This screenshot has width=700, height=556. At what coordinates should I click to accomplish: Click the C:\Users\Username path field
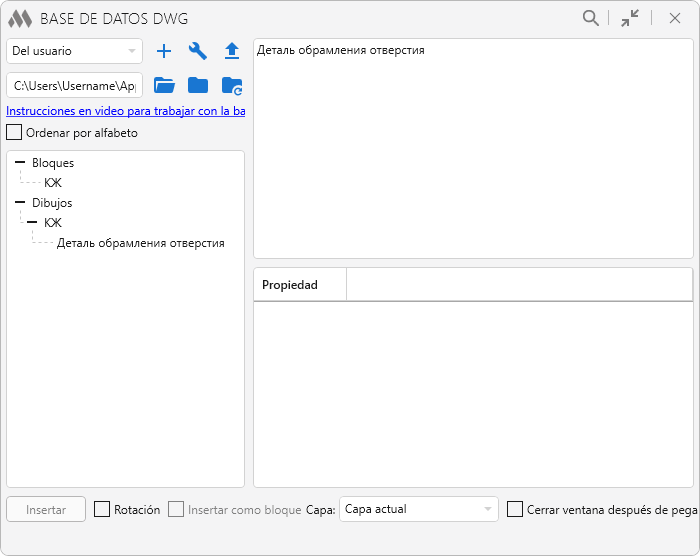(x=75, y=85)
